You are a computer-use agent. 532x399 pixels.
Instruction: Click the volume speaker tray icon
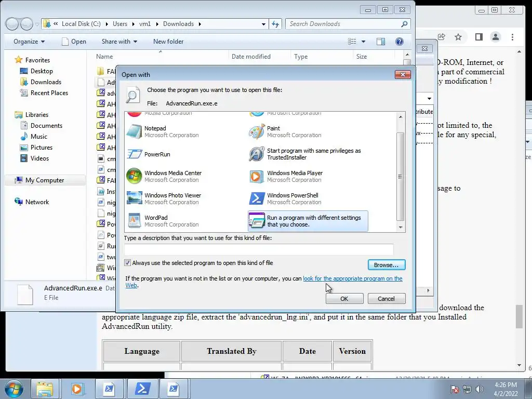pos(479,389)
